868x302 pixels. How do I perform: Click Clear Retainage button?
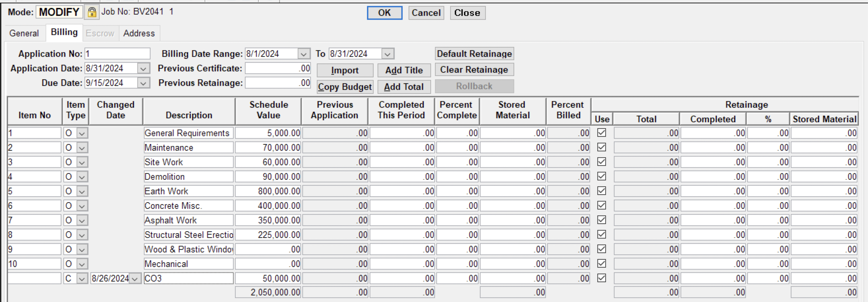(x=475, y=69)
